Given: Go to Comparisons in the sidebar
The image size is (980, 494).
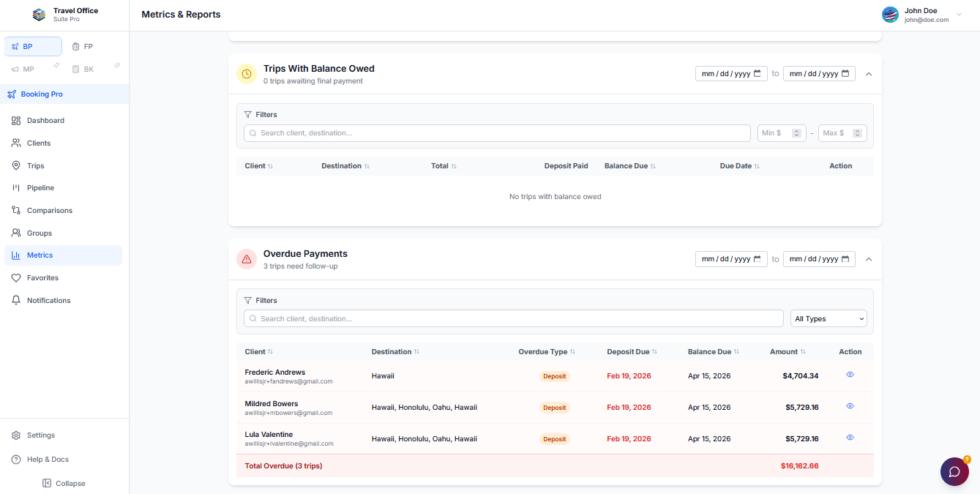Looking at the screenshot, I should point(49,210).
